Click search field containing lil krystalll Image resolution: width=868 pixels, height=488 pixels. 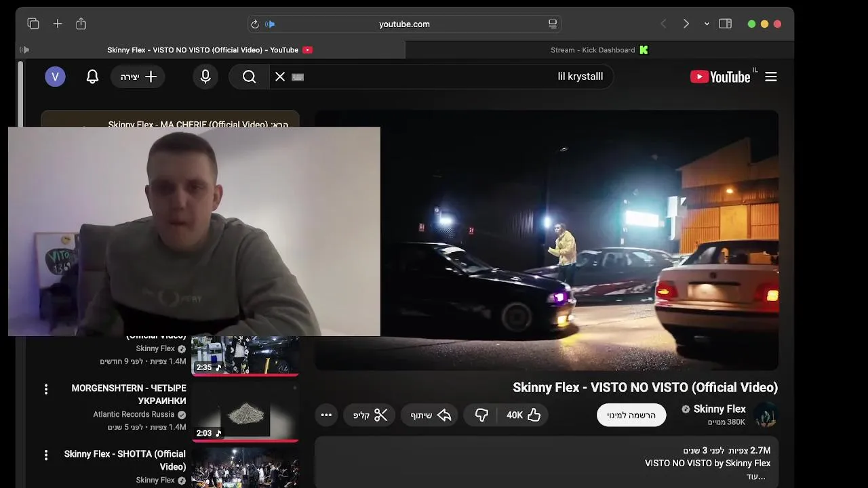coord(441,77)
